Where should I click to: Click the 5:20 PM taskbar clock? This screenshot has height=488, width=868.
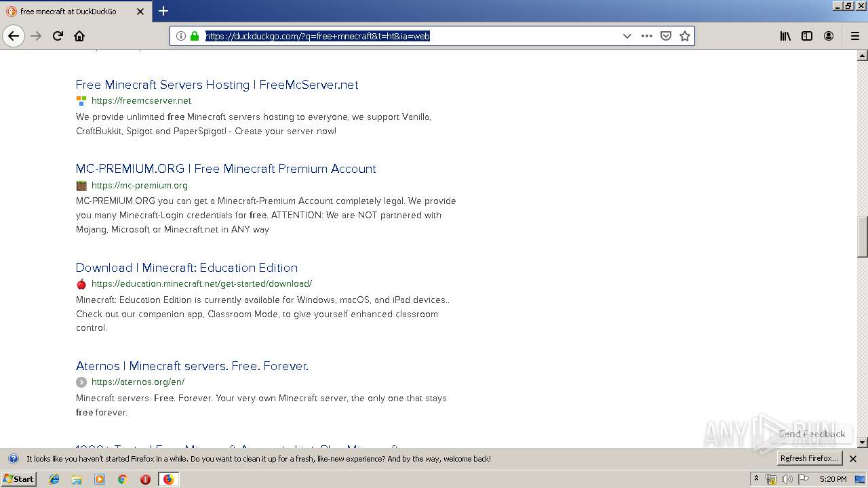click(x=833, y=479)
